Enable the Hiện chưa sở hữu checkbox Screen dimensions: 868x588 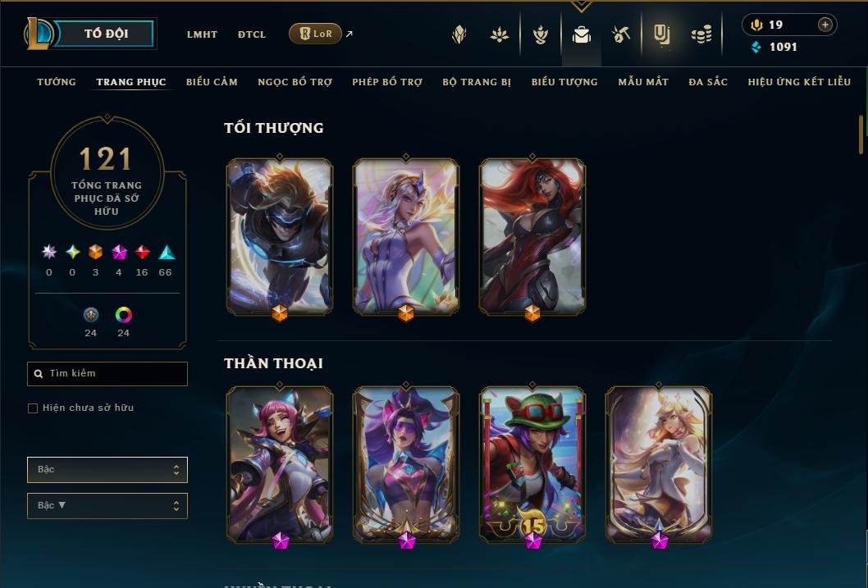click(33, 408)
